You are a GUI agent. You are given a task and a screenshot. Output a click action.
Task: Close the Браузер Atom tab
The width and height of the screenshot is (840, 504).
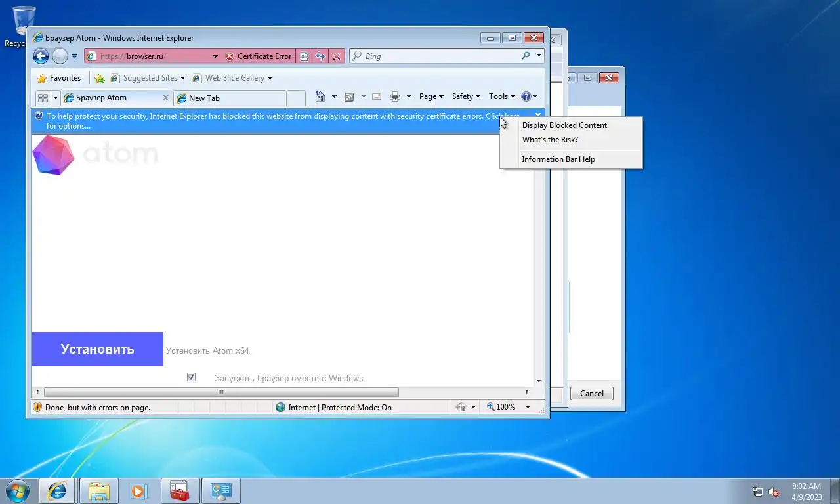166,98
